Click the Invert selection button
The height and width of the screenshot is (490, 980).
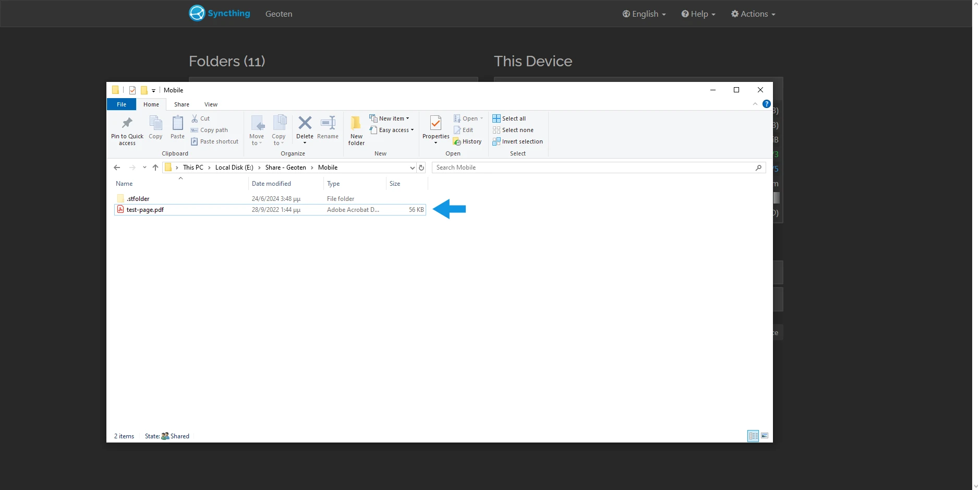pos(518,141)
